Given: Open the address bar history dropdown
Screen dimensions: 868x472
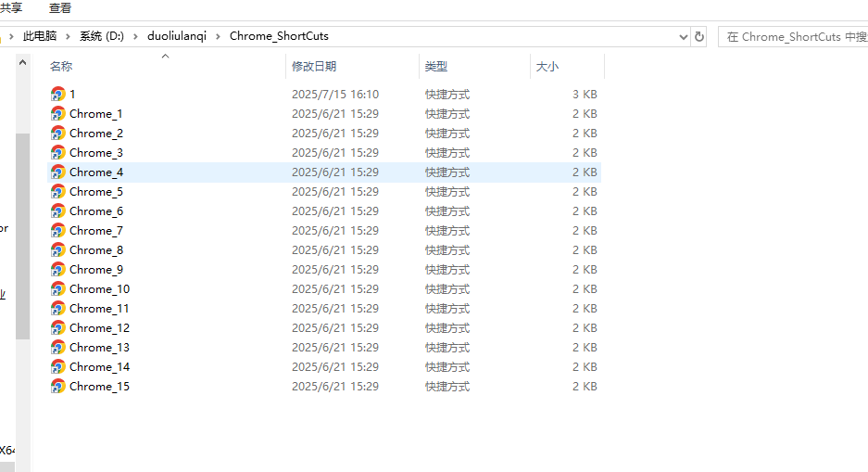Looking at the screenshot, I should [x=684, y=36].
